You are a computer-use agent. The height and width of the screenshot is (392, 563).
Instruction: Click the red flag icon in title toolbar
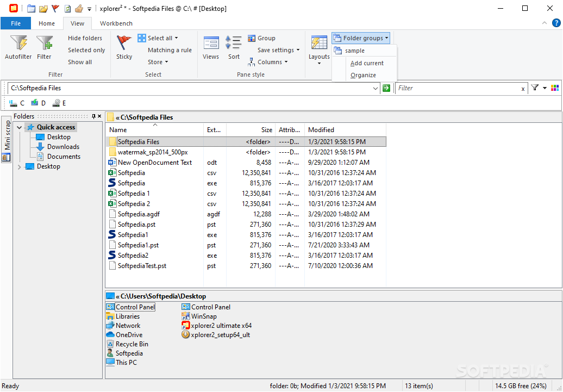point(55,8)
